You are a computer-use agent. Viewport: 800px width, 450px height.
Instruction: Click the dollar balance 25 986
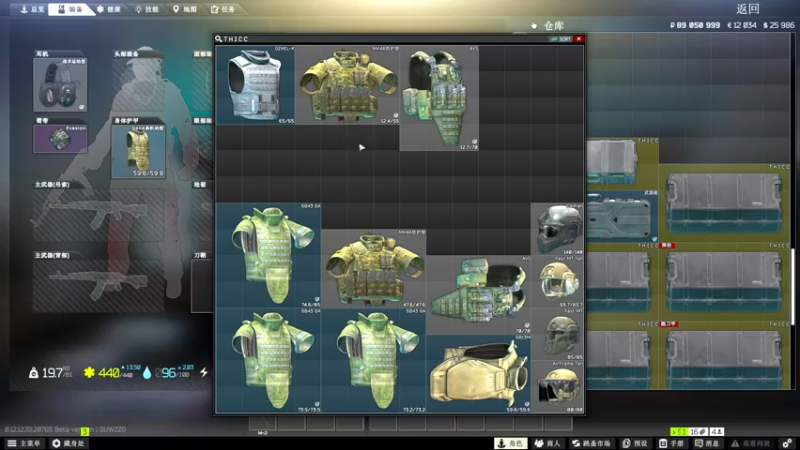click(779, 25)
